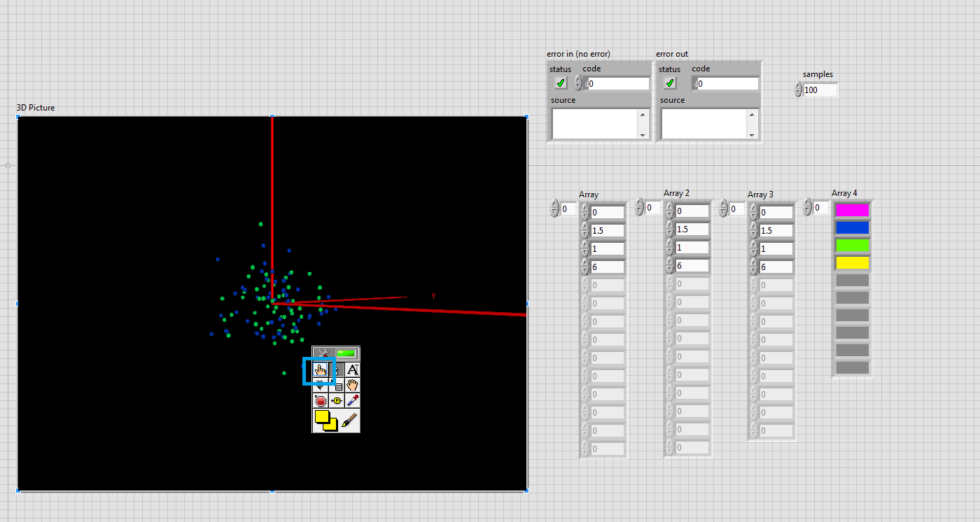This screenshot has height=522, width=980.
Task: Select the Set/Clear Breakpoint tool
Action: click(321, 401)
